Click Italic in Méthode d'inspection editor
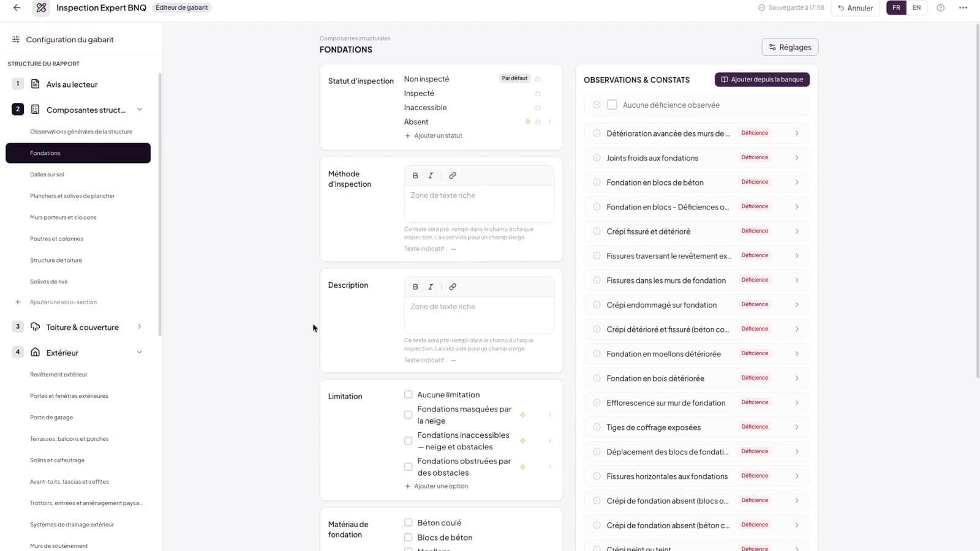 coord(431,176)
